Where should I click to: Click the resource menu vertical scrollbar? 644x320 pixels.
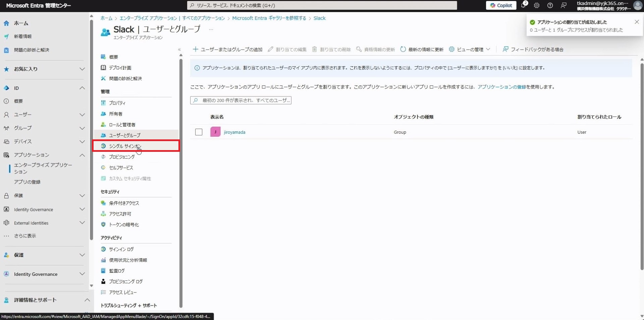point(181,183)
